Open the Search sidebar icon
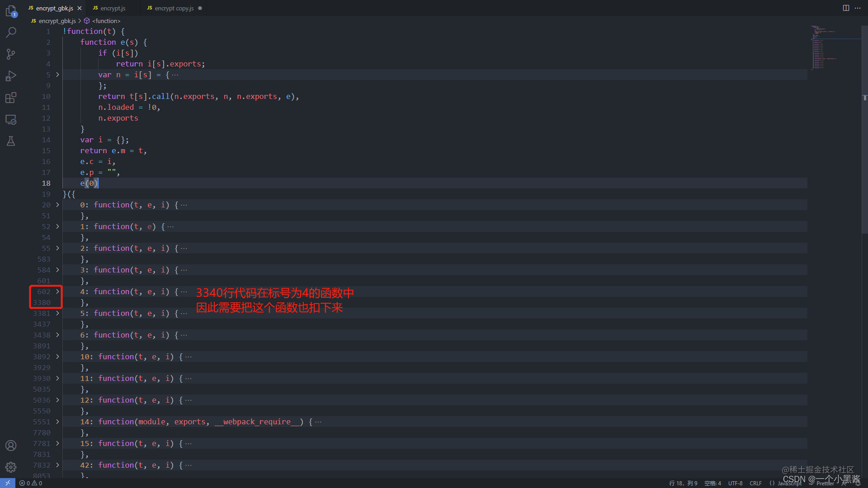 [x=11, y=32]
